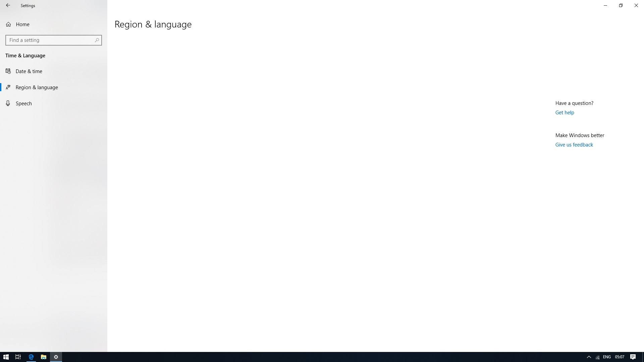The height and width of the screenshot is (362, 644).
Task: Expand Time & Language settings category
Action: coord(25,55)
